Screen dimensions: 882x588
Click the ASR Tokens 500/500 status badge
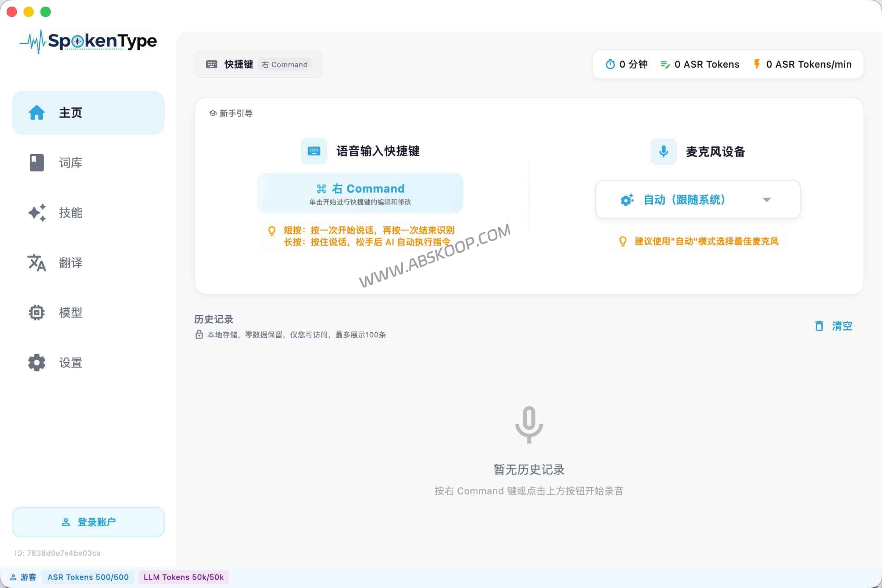coord(88,577)
